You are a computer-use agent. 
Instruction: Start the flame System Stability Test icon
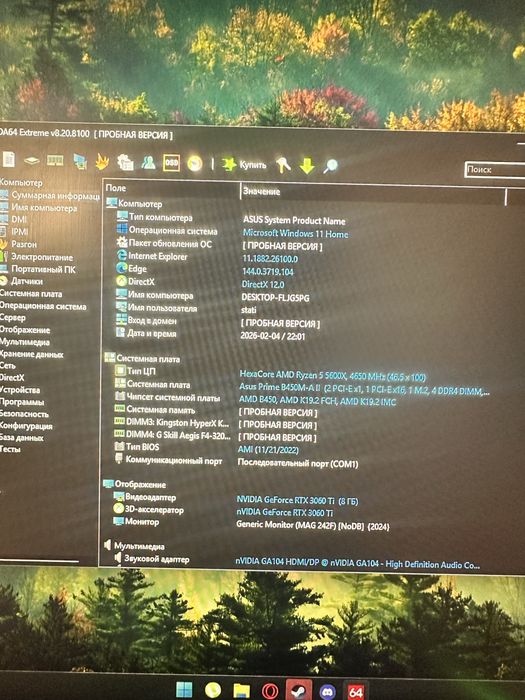tap(102, 162)
